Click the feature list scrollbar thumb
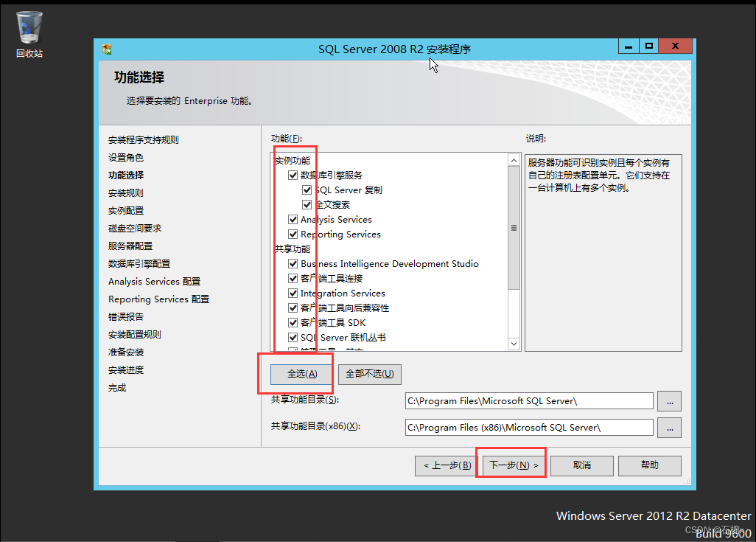756x542 pixels. point(514,228)
